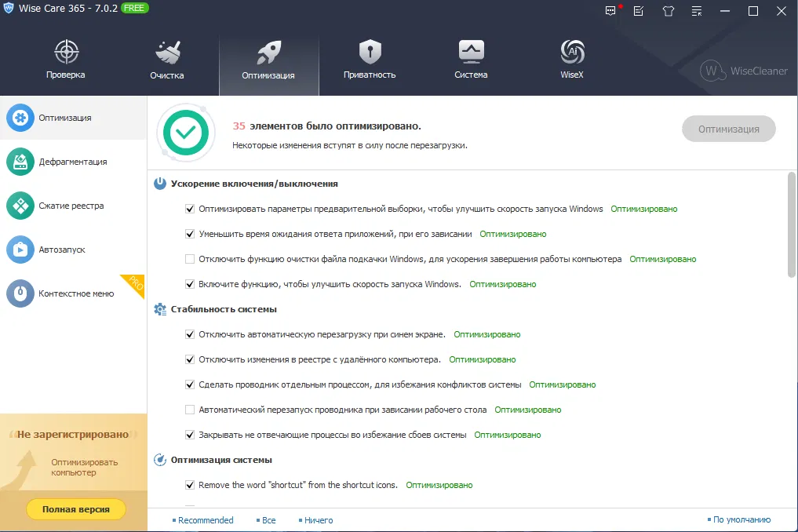Toggle Remove the word shortcut checkbox
Screen dimensions: 798x532
pos(190,485)
